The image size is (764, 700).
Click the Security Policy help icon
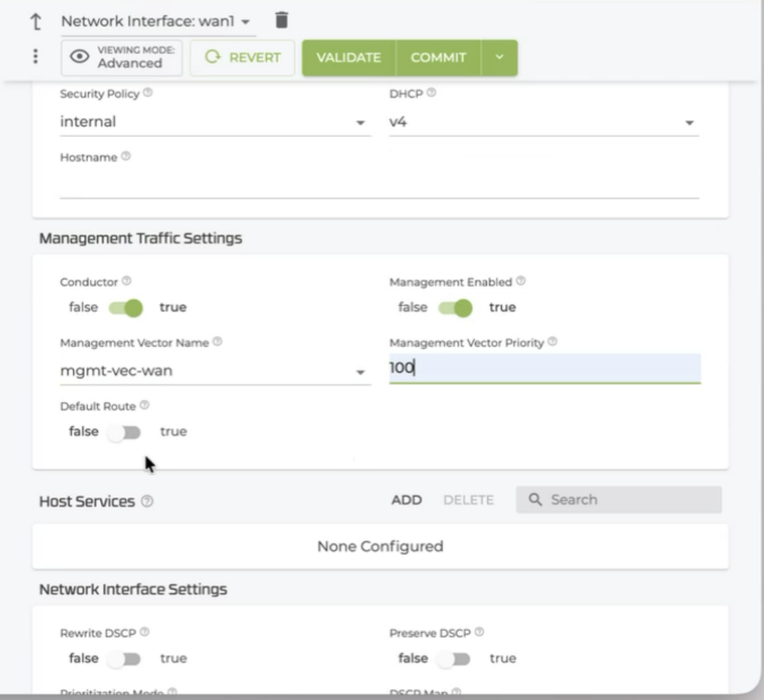(148, 92)
